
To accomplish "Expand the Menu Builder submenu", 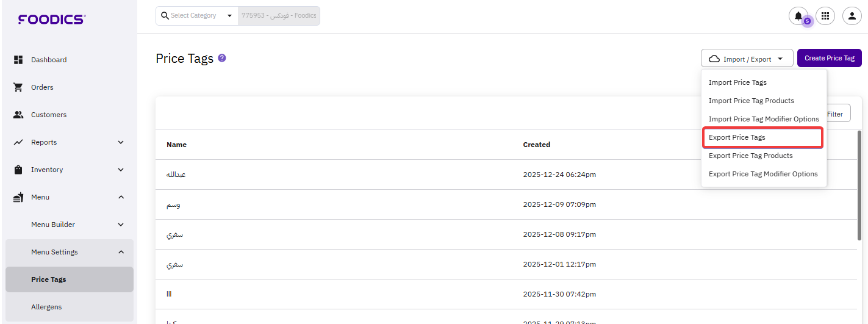I will pos(121,225).
